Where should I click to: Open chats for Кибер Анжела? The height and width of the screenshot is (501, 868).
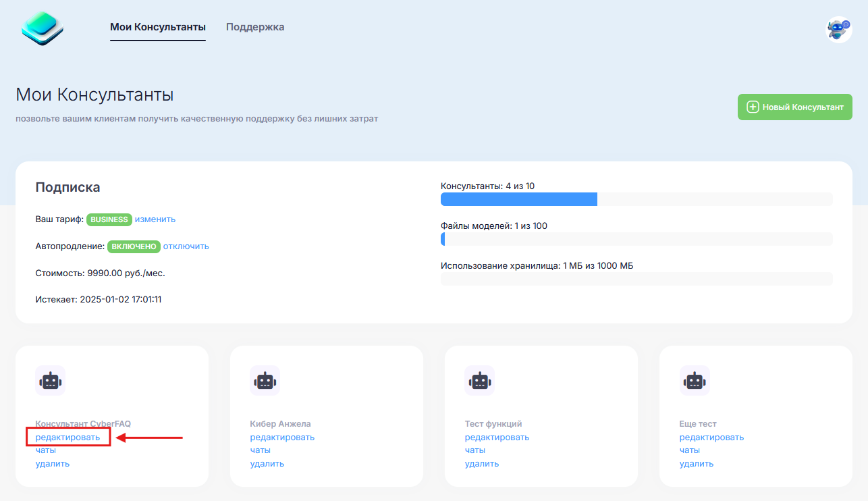click(261, 450)
